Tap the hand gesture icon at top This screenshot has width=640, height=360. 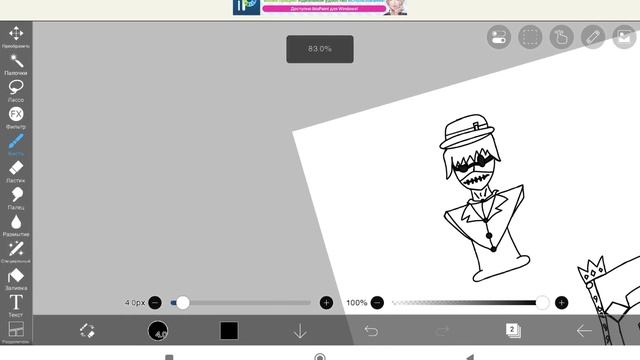pos(562,37)
